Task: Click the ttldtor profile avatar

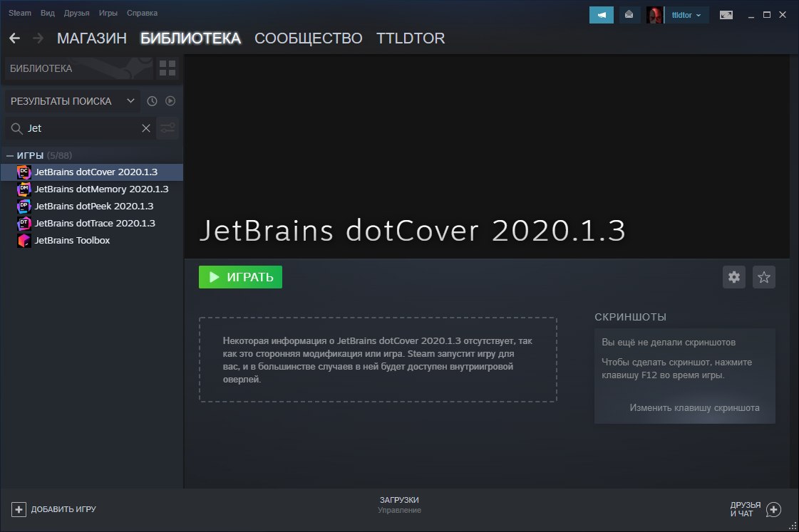Action: click(x=655, y=15)
